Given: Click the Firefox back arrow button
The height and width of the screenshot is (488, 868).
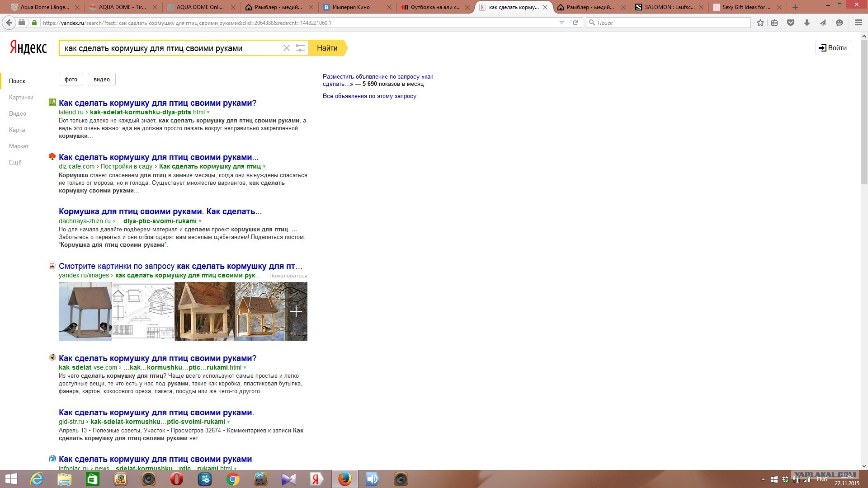Looking at the screenshot, I should (x=9, y=23).
